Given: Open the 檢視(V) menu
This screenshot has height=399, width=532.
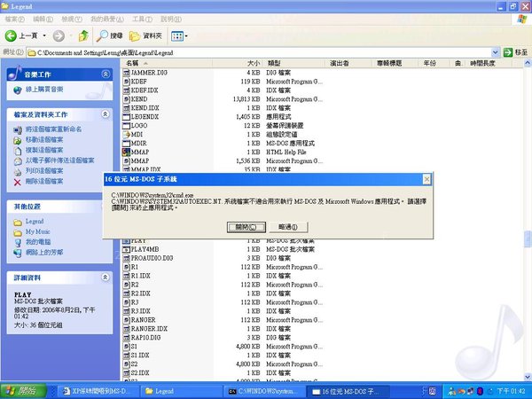Looking at the screenshot, I should tap(72, 20).
